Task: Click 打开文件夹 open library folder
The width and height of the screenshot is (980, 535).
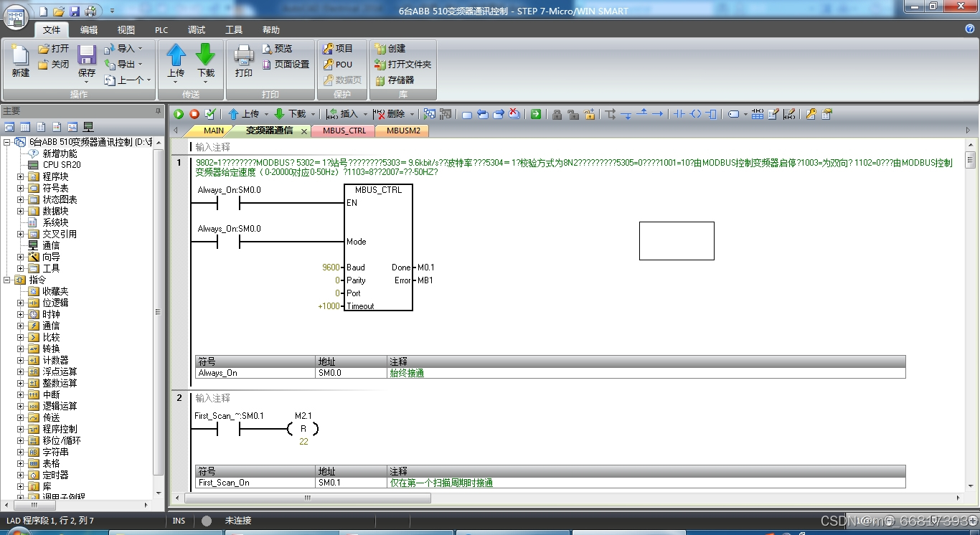Action: click(402, 64)
